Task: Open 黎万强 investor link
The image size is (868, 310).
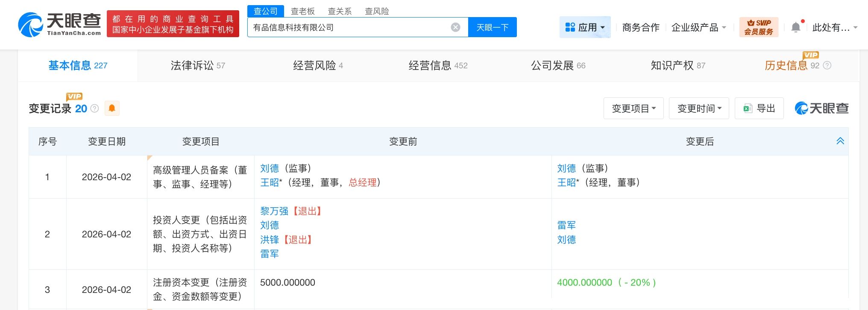Action: pos(274,211)
